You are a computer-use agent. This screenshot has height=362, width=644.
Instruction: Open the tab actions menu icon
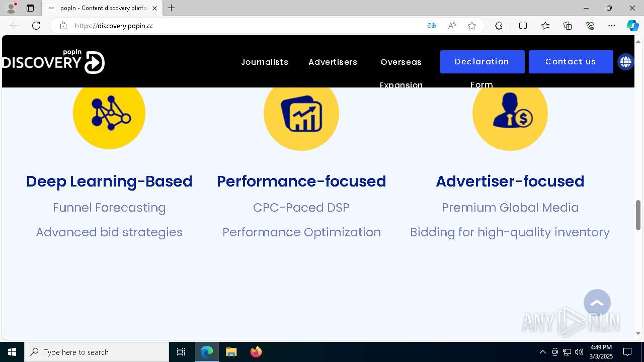(30, 8)
